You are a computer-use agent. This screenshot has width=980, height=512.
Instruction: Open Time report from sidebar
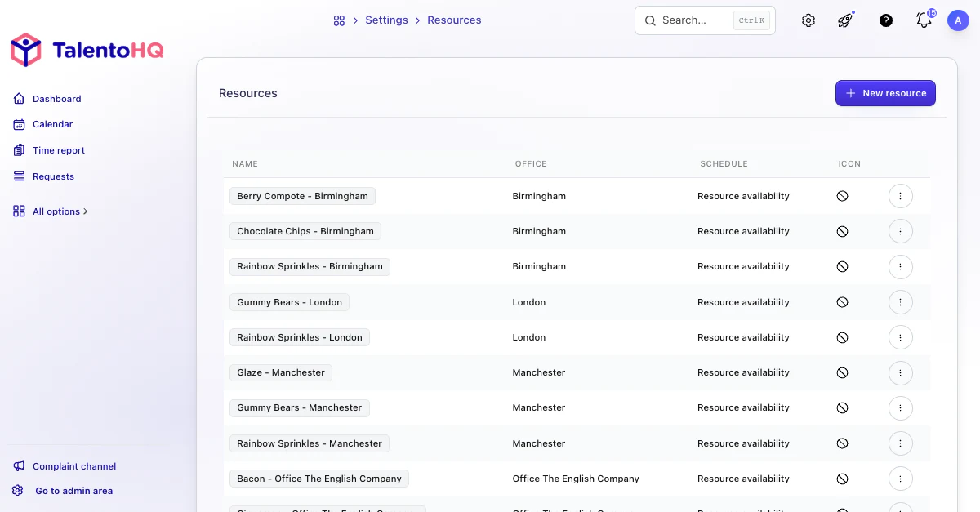pos(59,150)
